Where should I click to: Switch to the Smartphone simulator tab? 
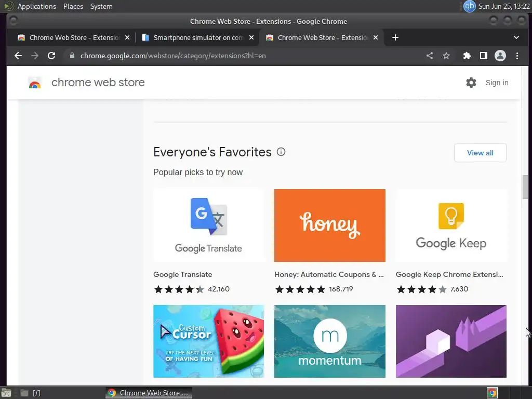[x=198, y=37]
